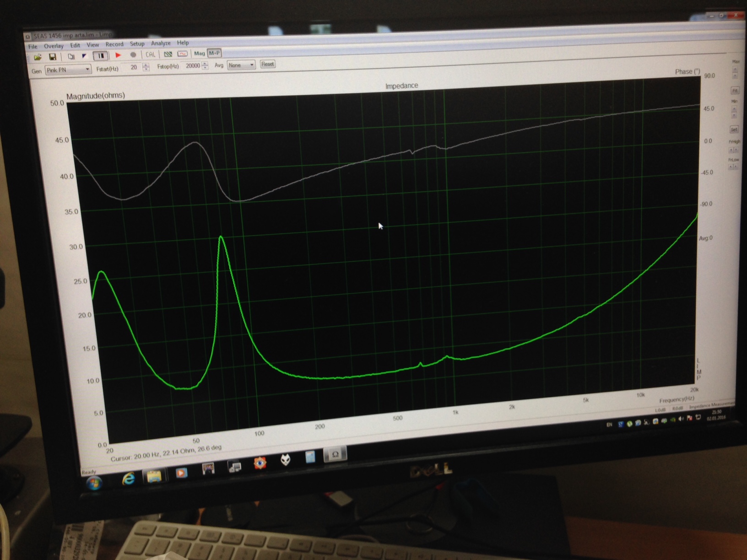Stop the recording with the gray circle icon

(133, 54)
